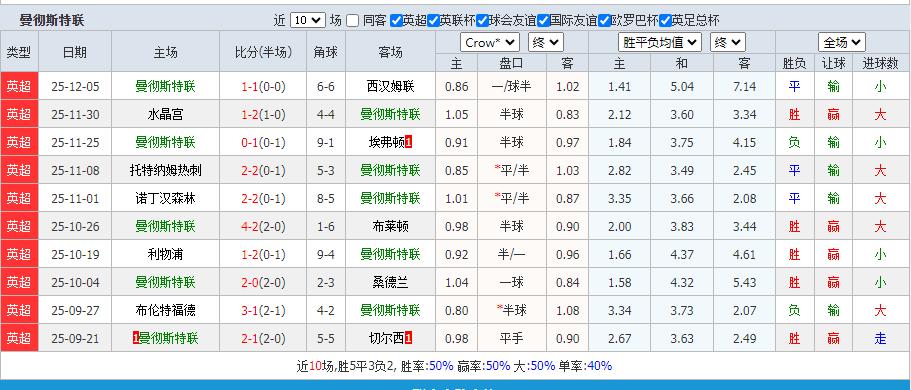Image resolution: width=911 pixels, height=390 pixels.
Task: Click the 主场 column header
Action: tap(166, 52)
